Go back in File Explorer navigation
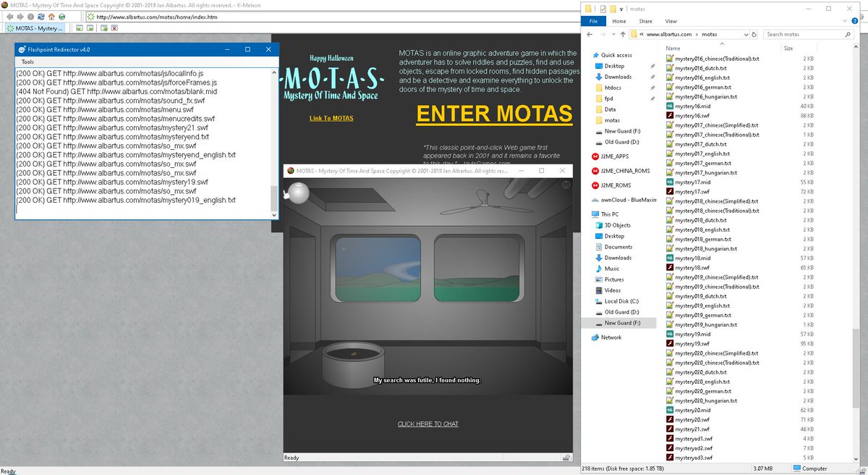The width and height of the screenshot is (868, 475). [590, 34]
